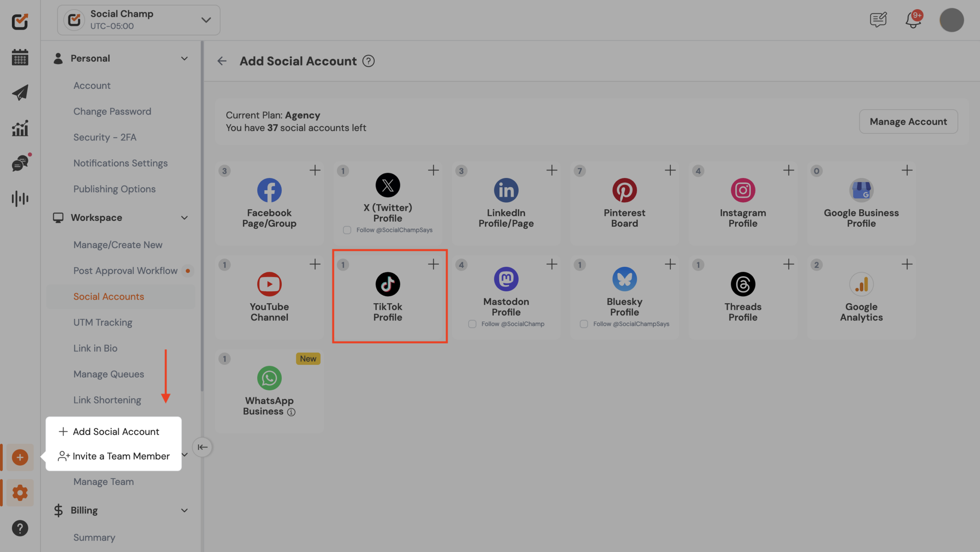Click the paper plane publish icon
Viewport: 980px width, 552px height.
[x=20, y=93]
